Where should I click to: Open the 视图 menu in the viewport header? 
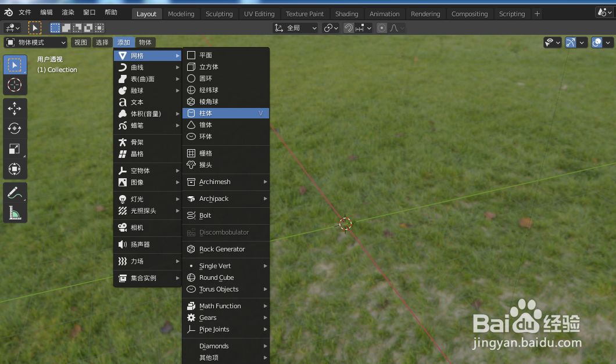pyautogui.click(x=80, y=42)
